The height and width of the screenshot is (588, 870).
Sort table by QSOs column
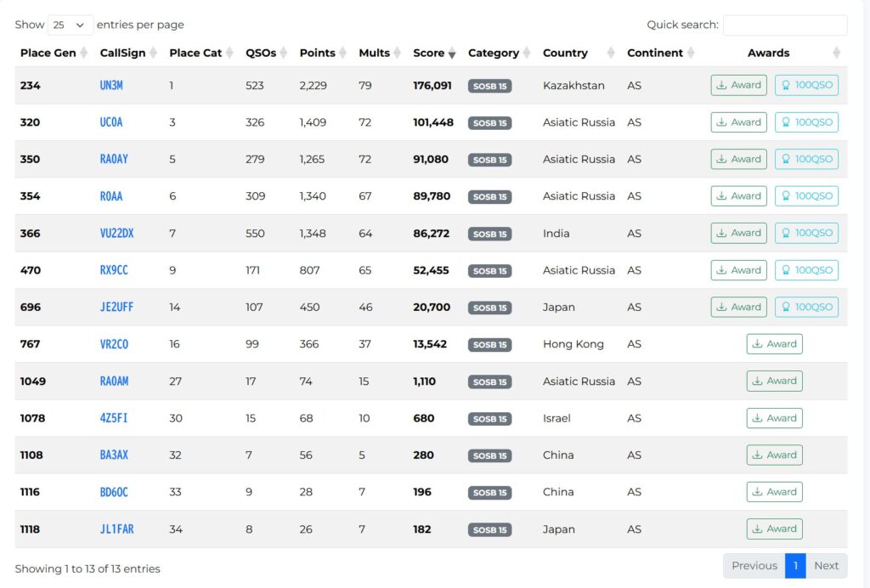click(x=266, y=53)
